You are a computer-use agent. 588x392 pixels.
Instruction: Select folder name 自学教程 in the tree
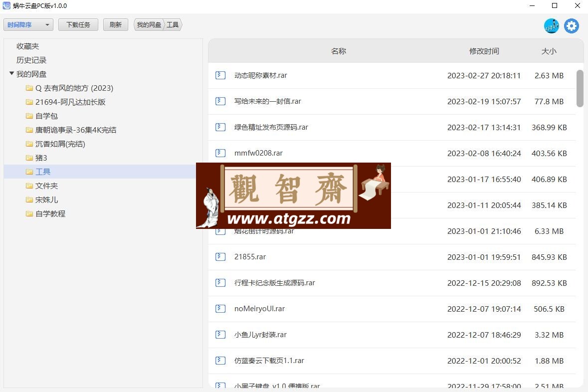click(x=50, y=214)
